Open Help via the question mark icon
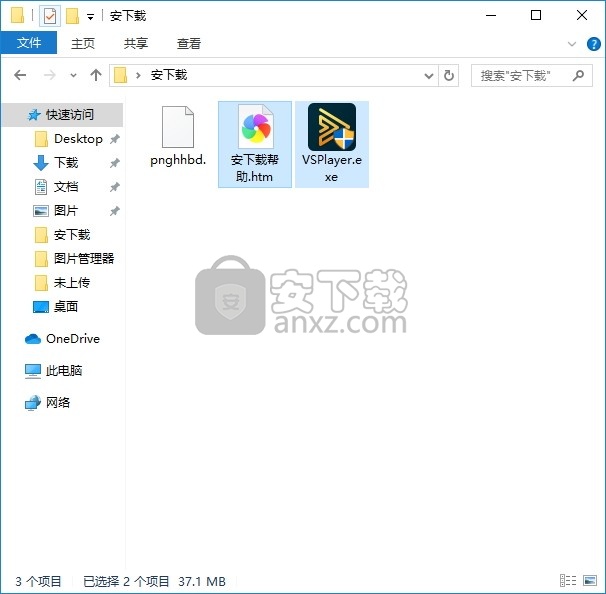Viewport: 606px width, 594px height. (594, 44)
